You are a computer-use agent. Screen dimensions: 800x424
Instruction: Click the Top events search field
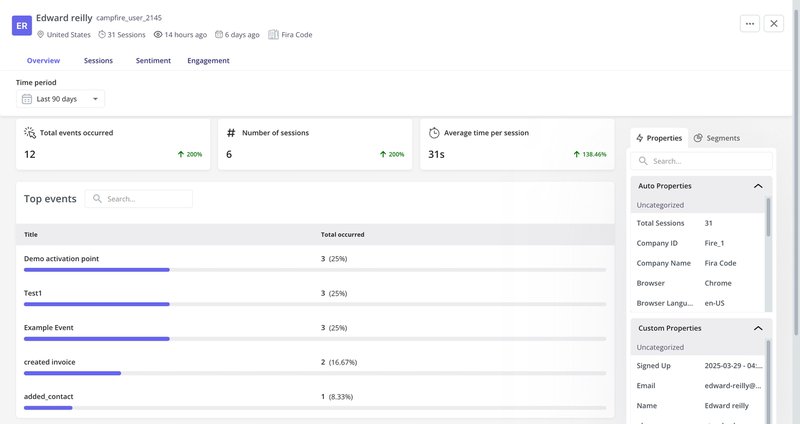(x=146, y=199)
